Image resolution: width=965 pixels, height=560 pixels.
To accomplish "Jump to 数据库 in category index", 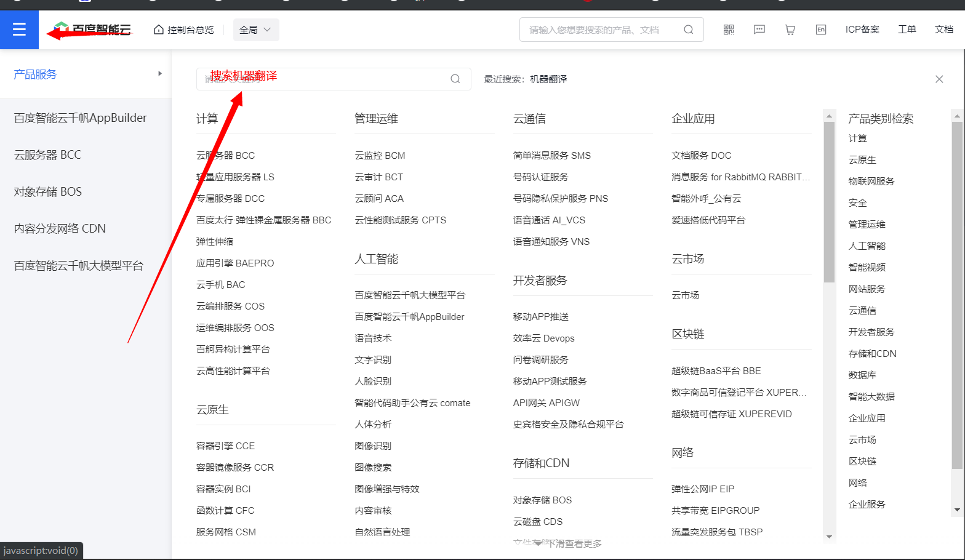I will tap(862, 375).
